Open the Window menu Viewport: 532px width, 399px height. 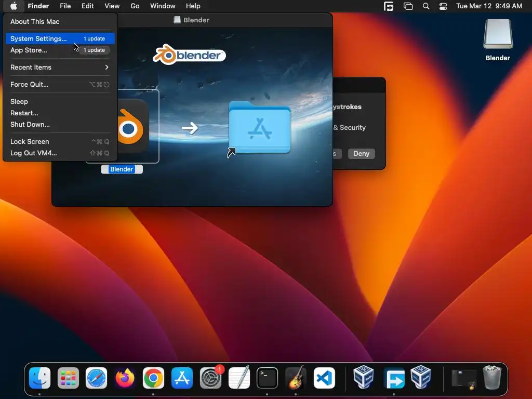tap(163, 6)
